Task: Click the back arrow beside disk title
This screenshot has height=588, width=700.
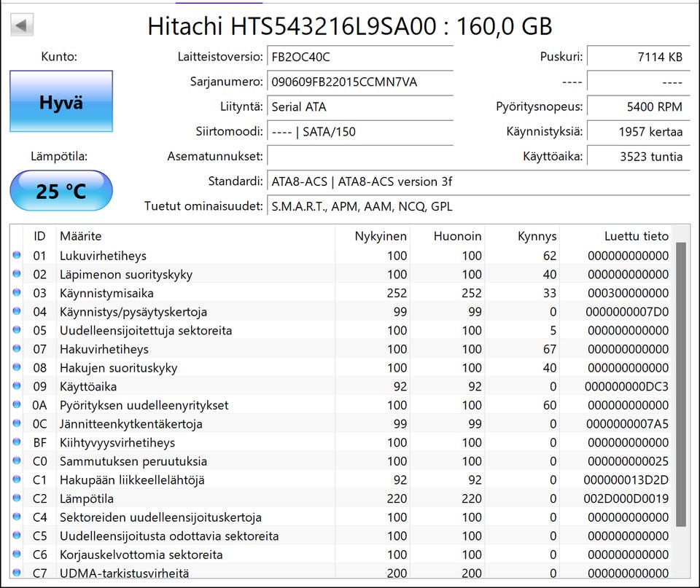Action: 21,26
